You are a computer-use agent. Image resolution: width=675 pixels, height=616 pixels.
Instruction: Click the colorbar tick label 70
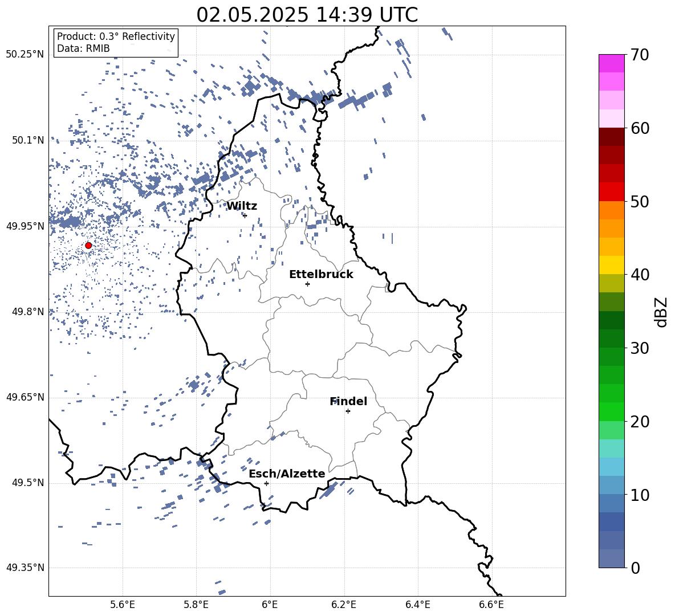[x=640, y=55]
